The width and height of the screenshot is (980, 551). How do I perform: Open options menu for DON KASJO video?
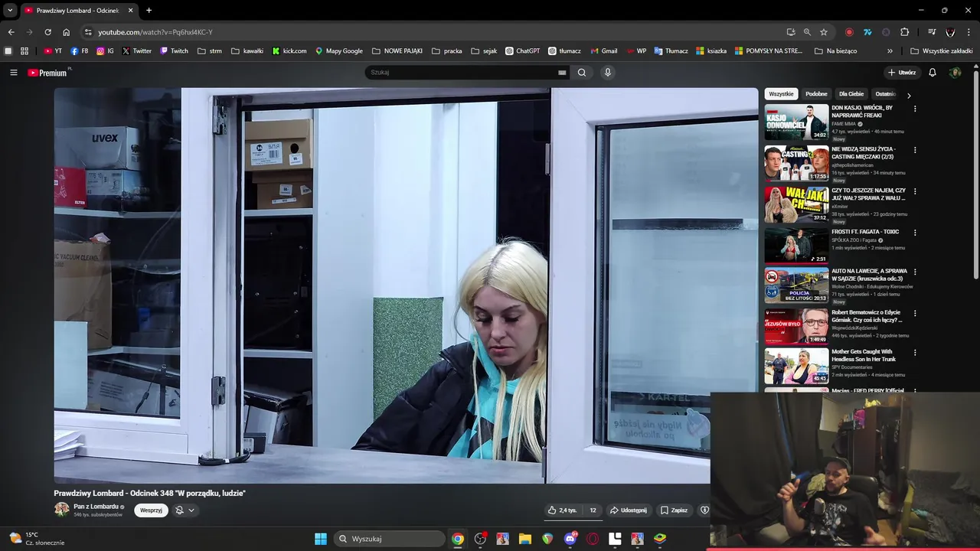[x=915, y=109]
